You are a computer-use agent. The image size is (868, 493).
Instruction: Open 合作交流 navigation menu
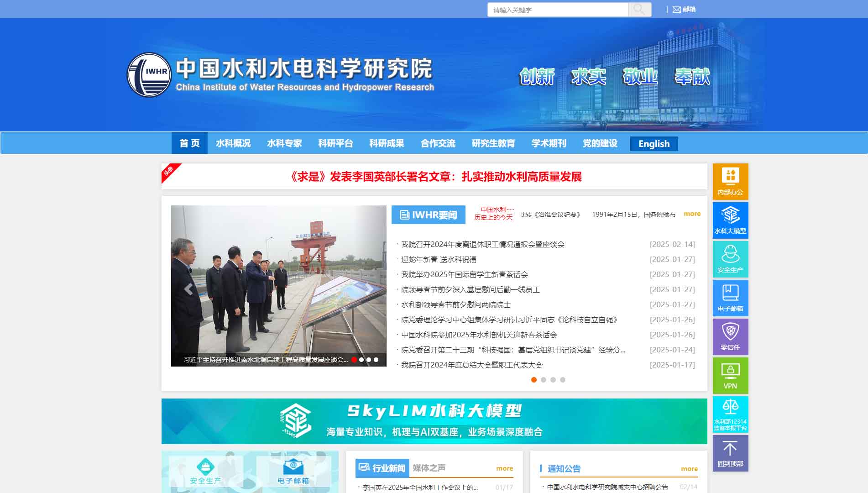coord(438,143)
